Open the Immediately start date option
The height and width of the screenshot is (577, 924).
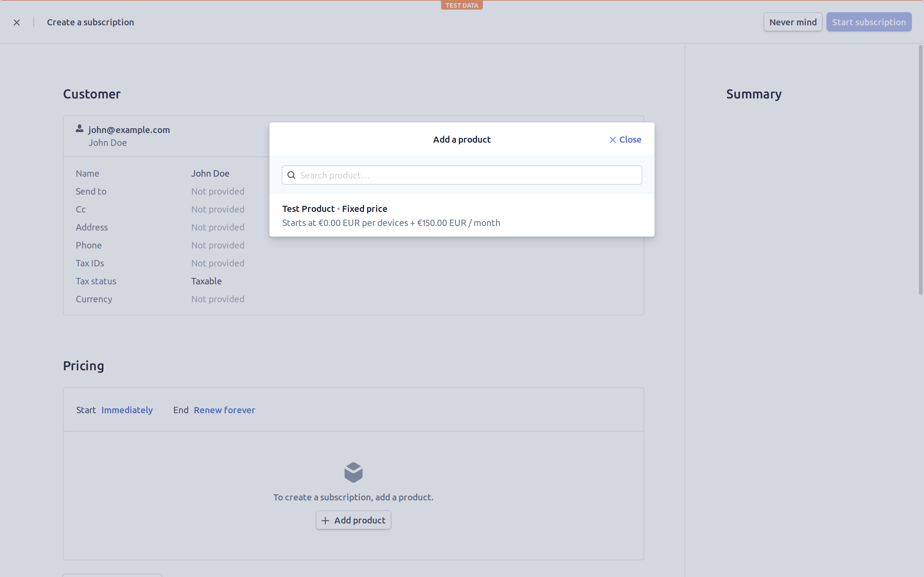(127, 410)
